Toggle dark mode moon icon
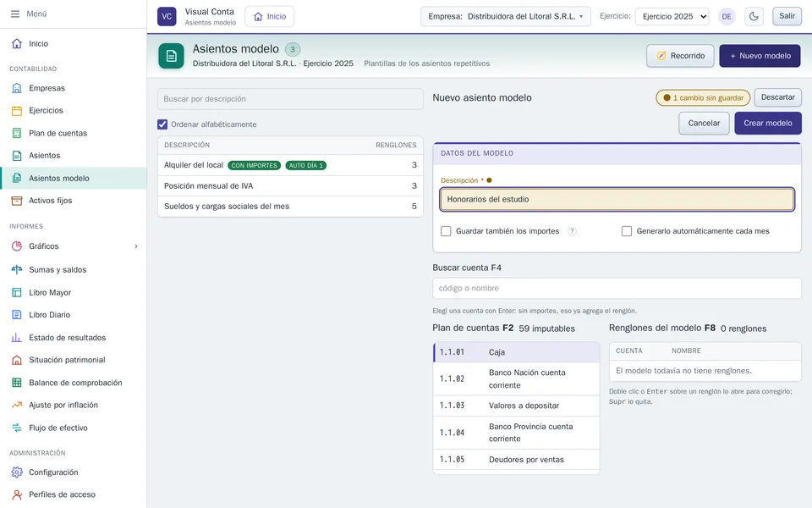 [x=754, y=16]
